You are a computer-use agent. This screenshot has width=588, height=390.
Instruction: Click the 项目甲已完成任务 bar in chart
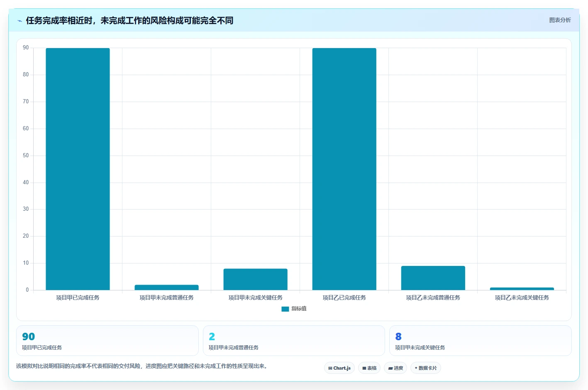coord(78,169)
